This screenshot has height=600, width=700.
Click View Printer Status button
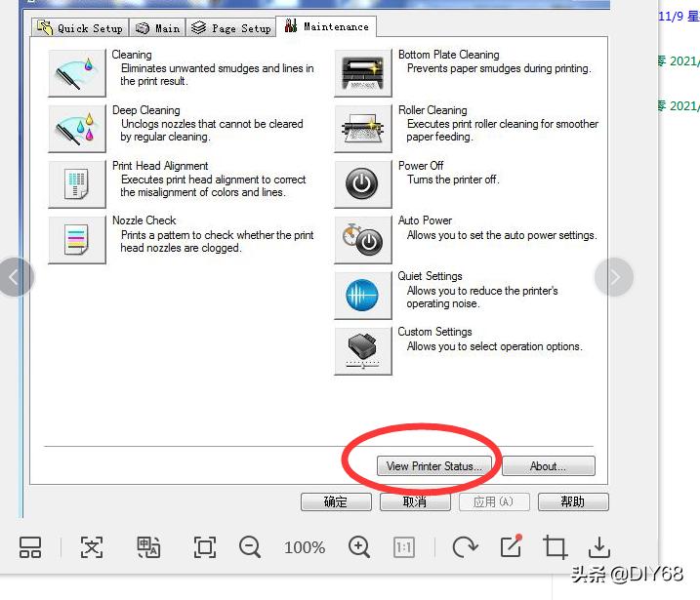[x=433, y=466]
